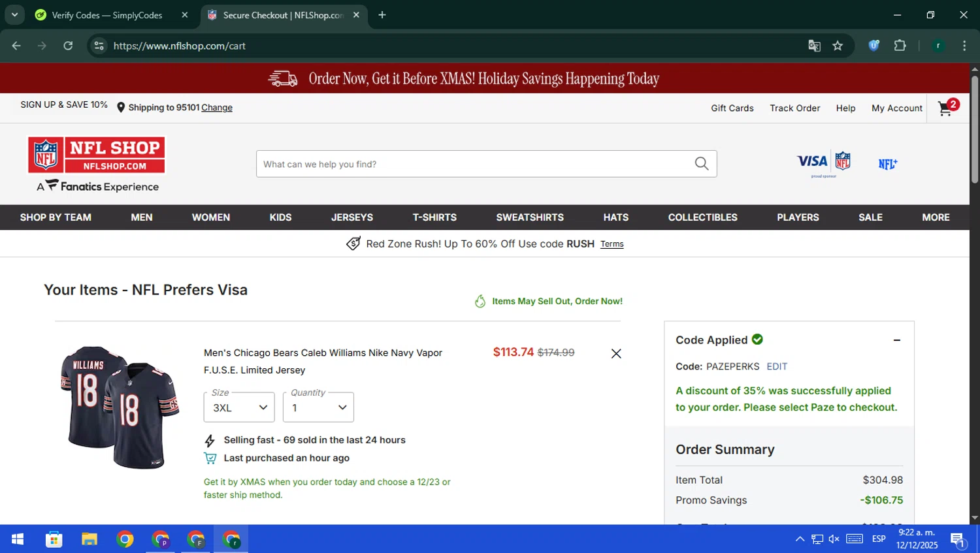Image resolution: width=980 pixels, height=553 pixels.
Task: Open the Extensions puzzle icon
Action: coord(900,46)
